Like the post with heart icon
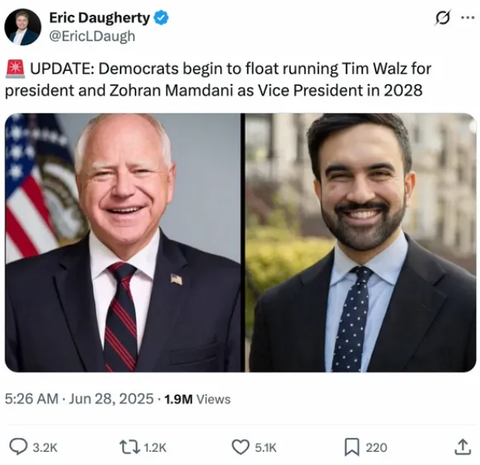Screen dimensions: 480x465 tap(240, 447)
